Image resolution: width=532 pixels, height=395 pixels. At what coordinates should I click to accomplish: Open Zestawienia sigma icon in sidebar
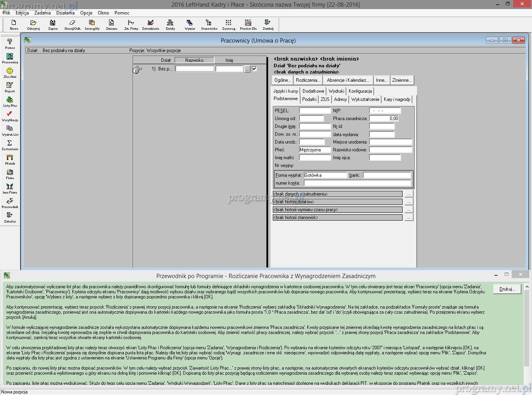point(10,145)
